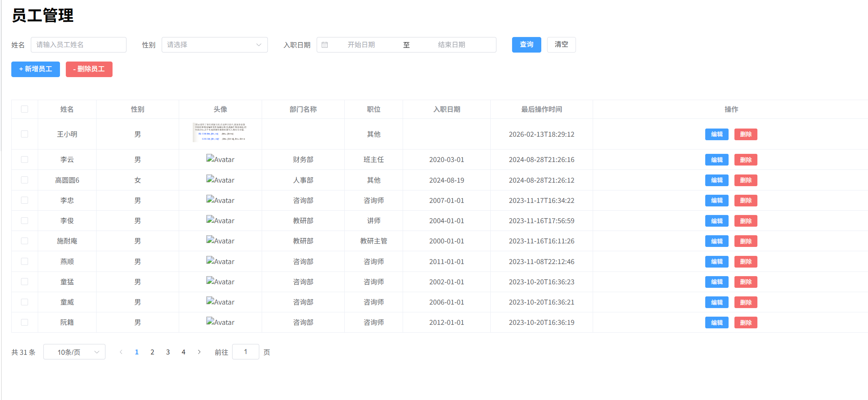Expand the 10条/页 page size dropdown
Viewport: 868px width, 400px height.
coord(74,352)
